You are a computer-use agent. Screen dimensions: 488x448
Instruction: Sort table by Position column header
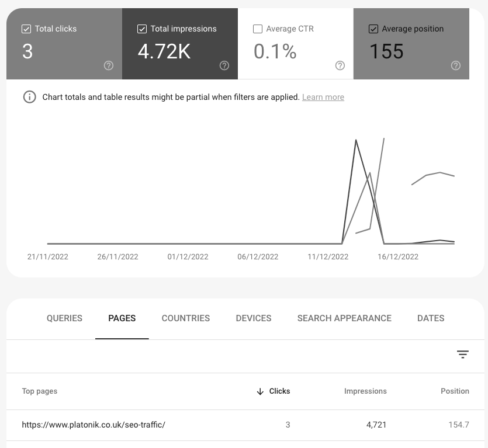(455, 391)
